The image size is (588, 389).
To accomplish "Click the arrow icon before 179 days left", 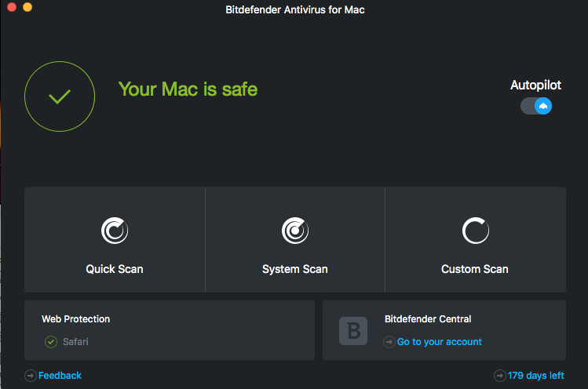I will [x=499, y=376].
